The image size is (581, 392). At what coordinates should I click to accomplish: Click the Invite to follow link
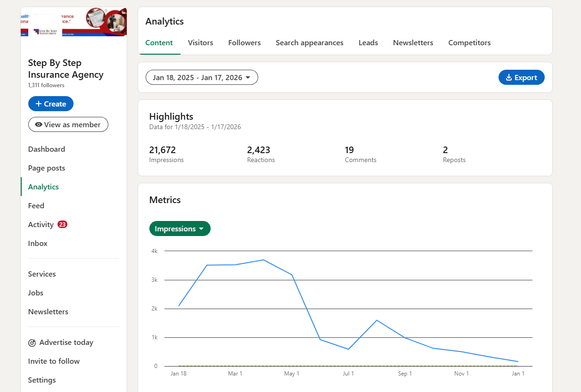pyautogui.click(x=54, y=361)
